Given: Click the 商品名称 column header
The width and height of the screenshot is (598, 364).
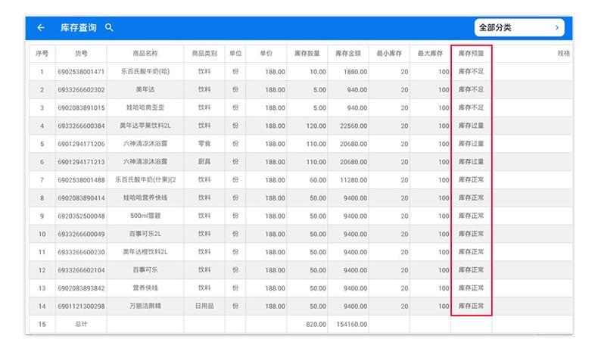Looking at the screenshot, I should tap(145, 54).
